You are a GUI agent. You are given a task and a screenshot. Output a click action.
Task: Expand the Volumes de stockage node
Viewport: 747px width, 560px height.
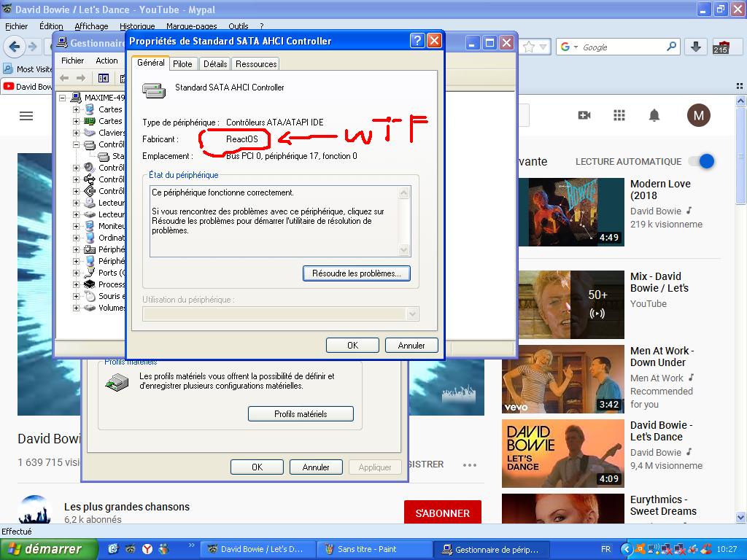click(x=76, y=308)
